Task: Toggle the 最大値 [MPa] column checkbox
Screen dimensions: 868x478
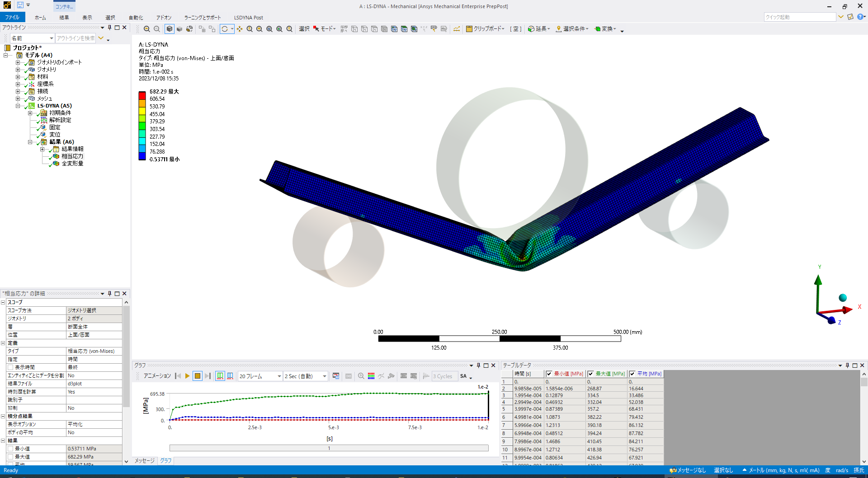Action: click(590, 374)
